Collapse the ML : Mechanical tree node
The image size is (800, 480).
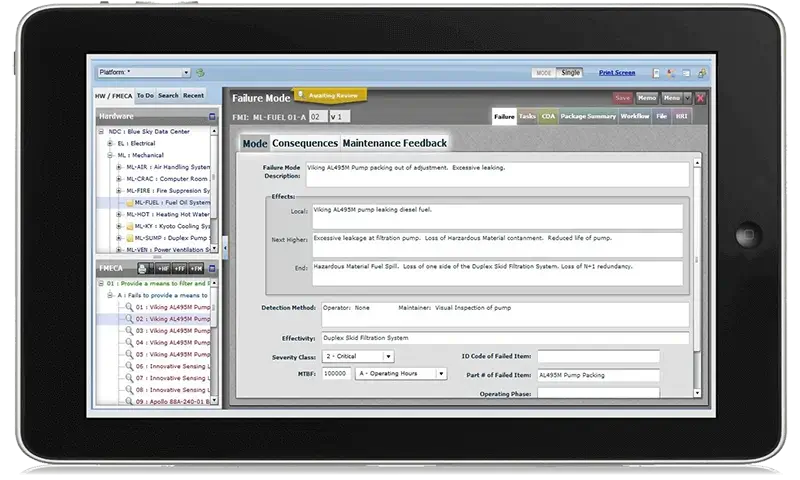click(110, 155)
